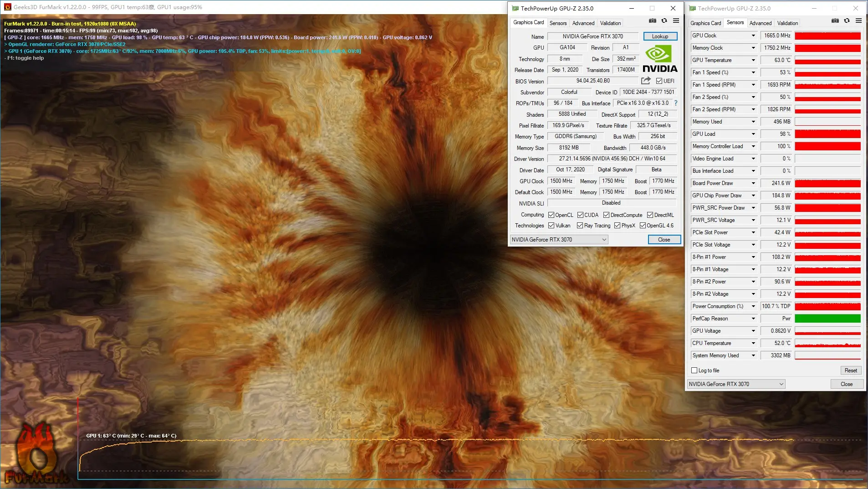Image resolution: width=868 pixels, height=489 pixels.
Task: Click PerfCap Reason green bar
Action: pyautogui.click(x=827, y=319)
